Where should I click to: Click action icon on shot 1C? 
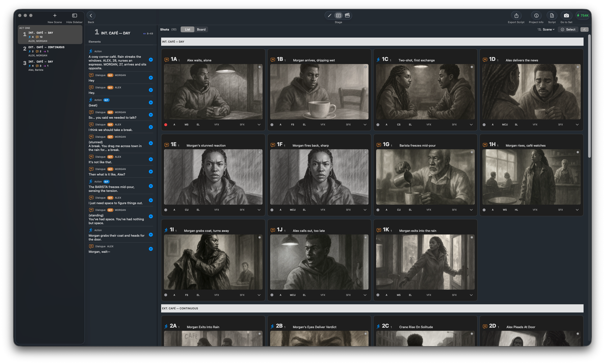click(378, 60)
